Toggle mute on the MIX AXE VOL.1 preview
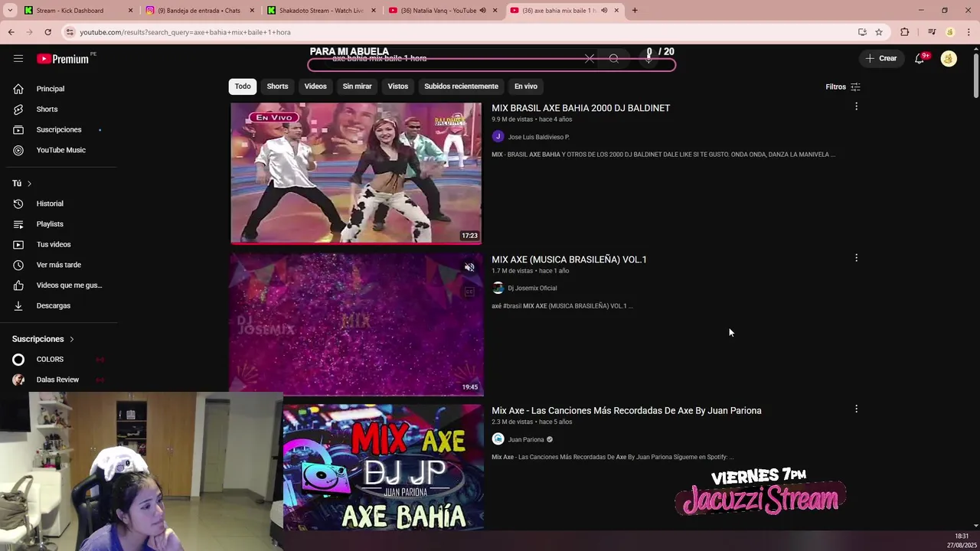 (x=469, y=267)
